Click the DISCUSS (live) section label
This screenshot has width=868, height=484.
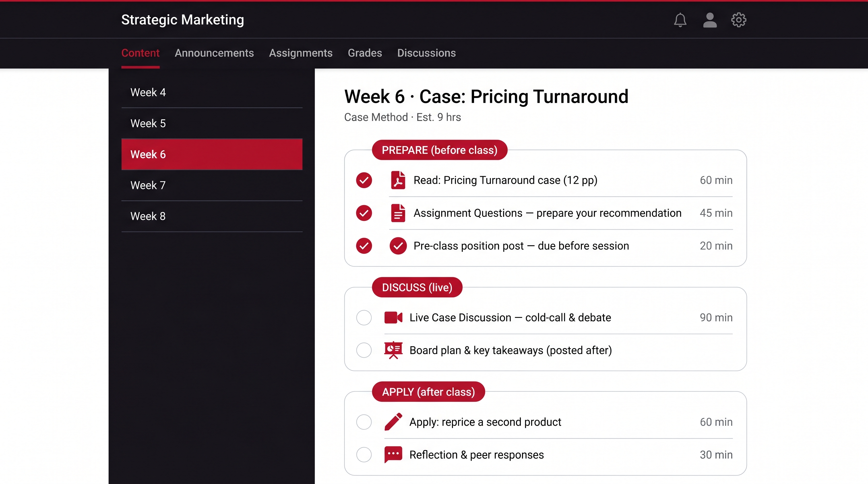417,287
